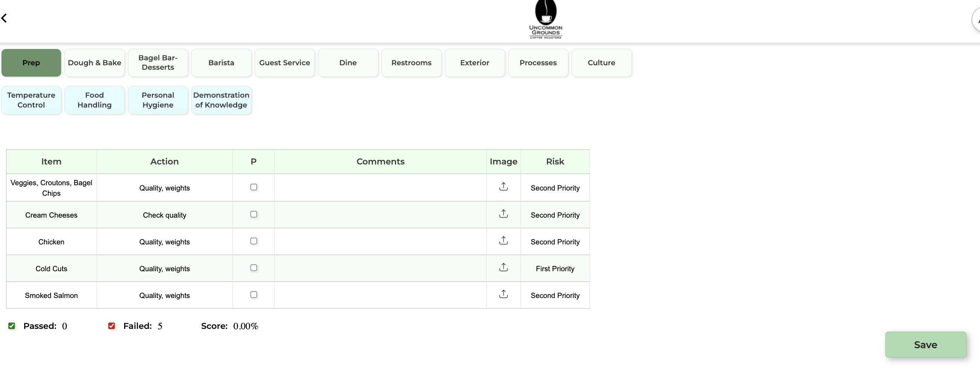Switch to the Barista tab

click(x=221, y=62)
